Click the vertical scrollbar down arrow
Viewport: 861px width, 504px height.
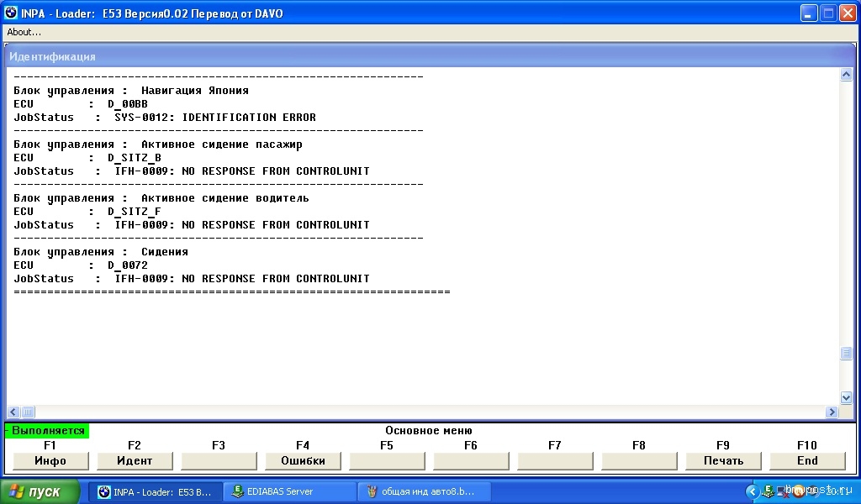pyautogui.click(x=847, y=397)
